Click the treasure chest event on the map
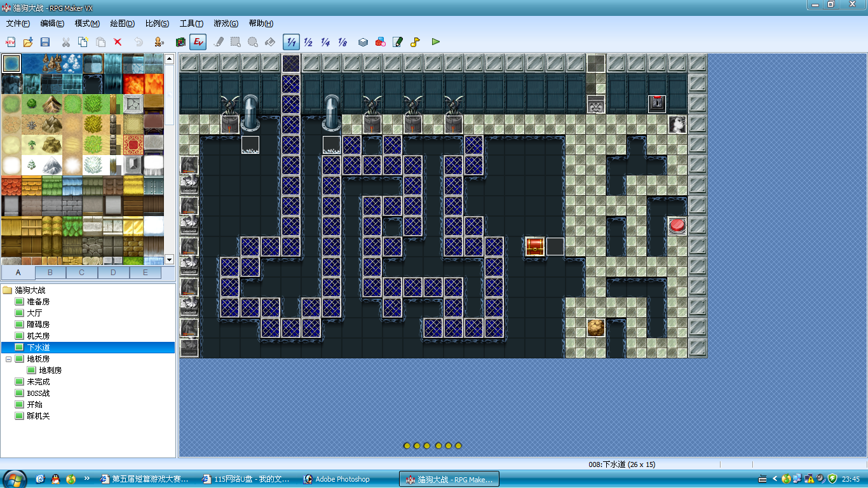The image size is (868, 488). [535, 247]
